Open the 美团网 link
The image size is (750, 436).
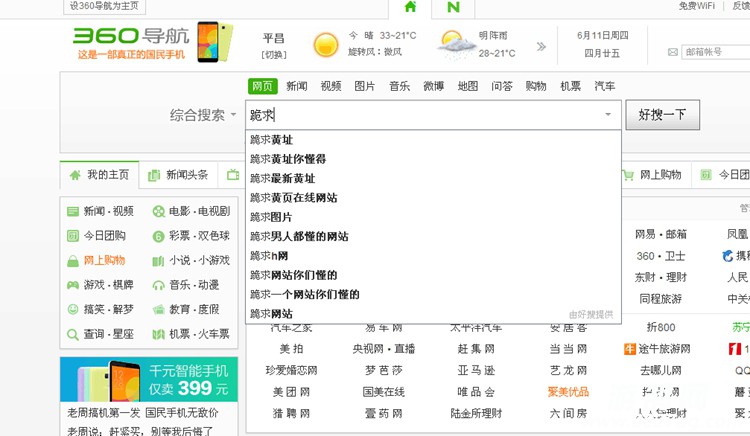pos(291,392)
